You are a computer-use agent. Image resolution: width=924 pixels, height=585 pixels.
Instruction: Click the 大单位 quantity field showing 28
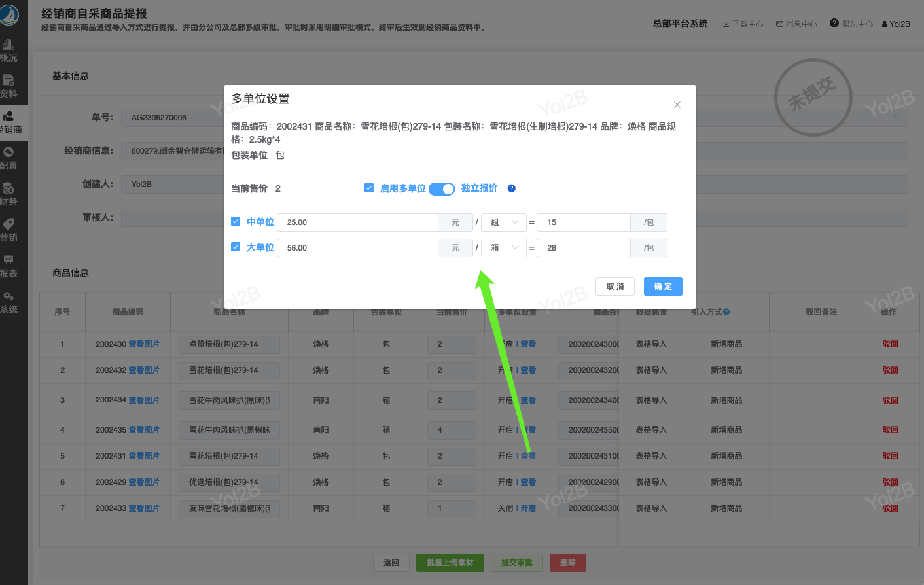click(583, 248)
